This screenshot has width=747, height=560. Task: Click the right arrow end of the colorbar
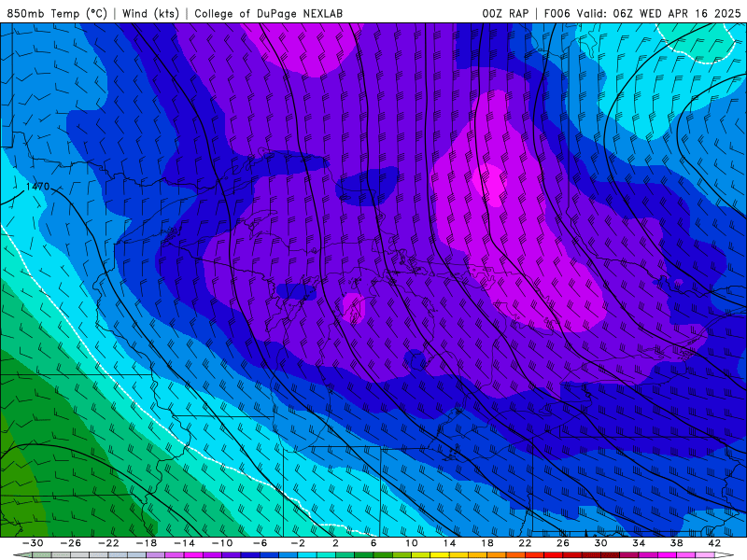pyautogui.click(x=725, y=555)
